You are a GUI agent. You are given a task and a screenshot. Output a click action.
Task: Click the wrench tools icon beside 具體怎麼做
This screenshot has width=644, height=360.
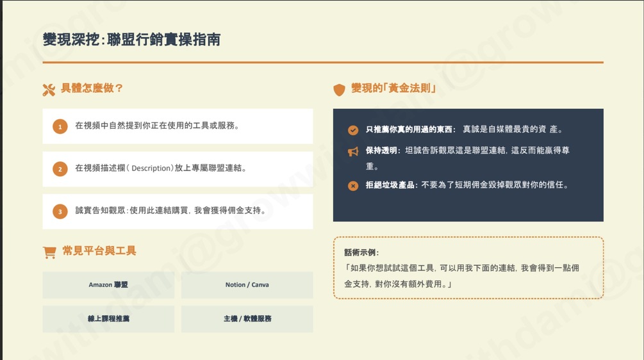(49, 90)
